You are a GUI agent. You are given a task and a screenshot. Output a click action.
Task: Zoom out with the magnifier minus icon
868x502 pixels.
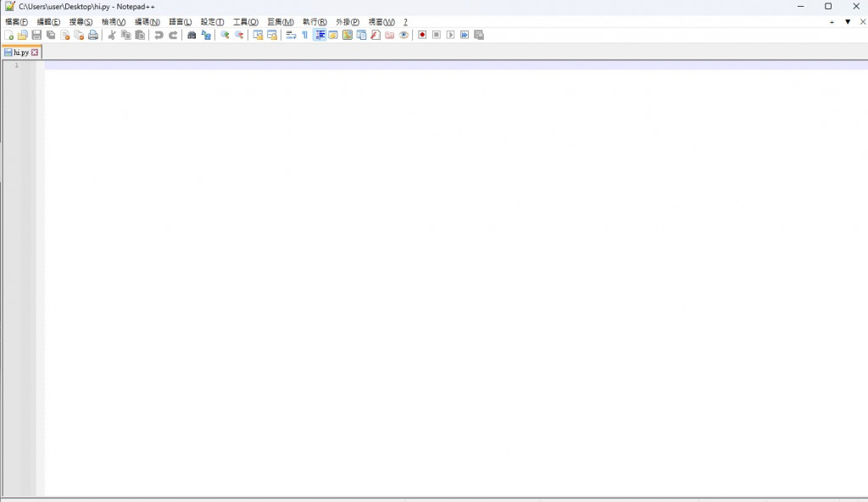pos(239,35)
